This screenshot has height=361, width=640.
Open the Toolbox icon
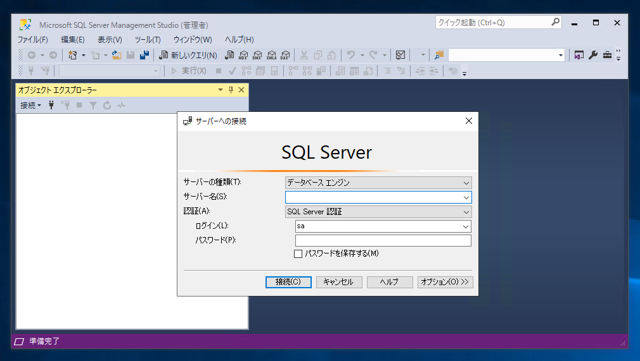pyautogui.click(x=607, y=55)
